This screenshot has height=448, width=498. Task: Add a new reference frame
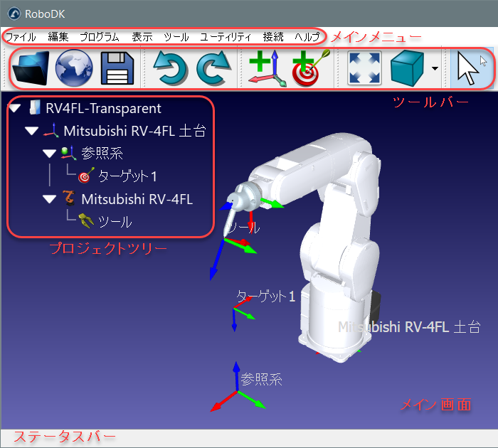click(267, 68)
